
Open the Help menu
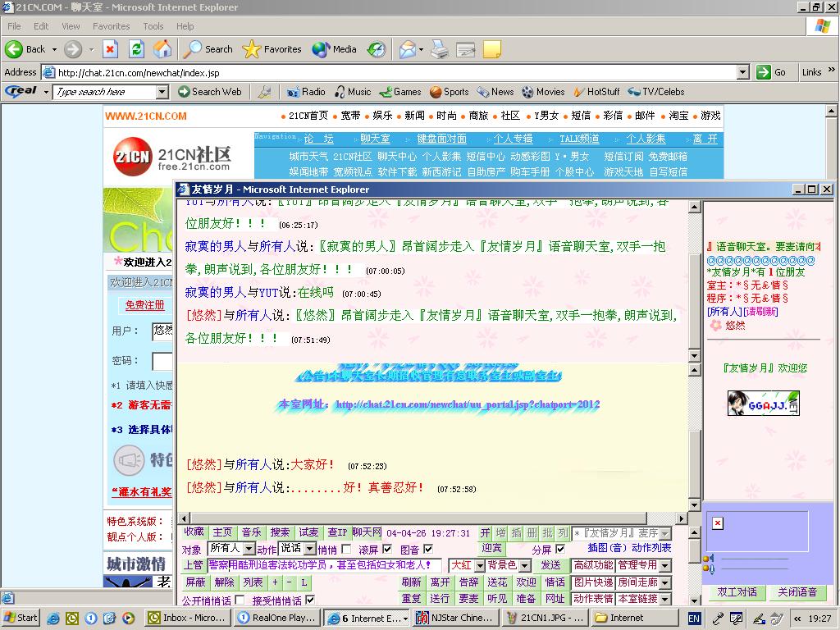click(185, 26)
